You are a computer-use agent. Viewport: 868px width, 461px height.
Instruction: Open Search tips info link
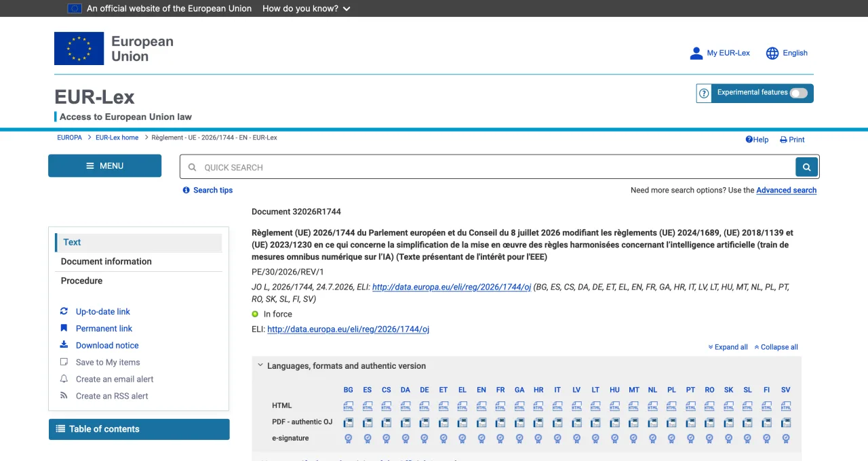pyautogui.click(x=208, y=191)
